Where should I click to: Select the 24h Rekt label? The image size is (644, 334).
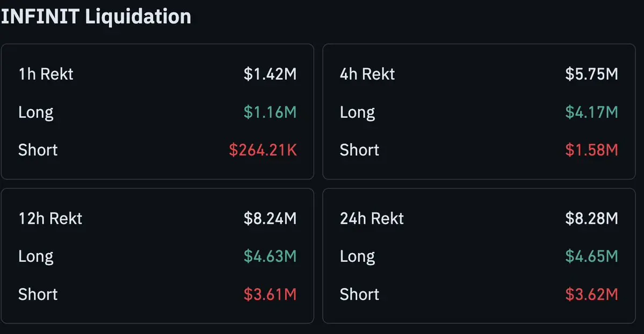[x=372, y=218]
